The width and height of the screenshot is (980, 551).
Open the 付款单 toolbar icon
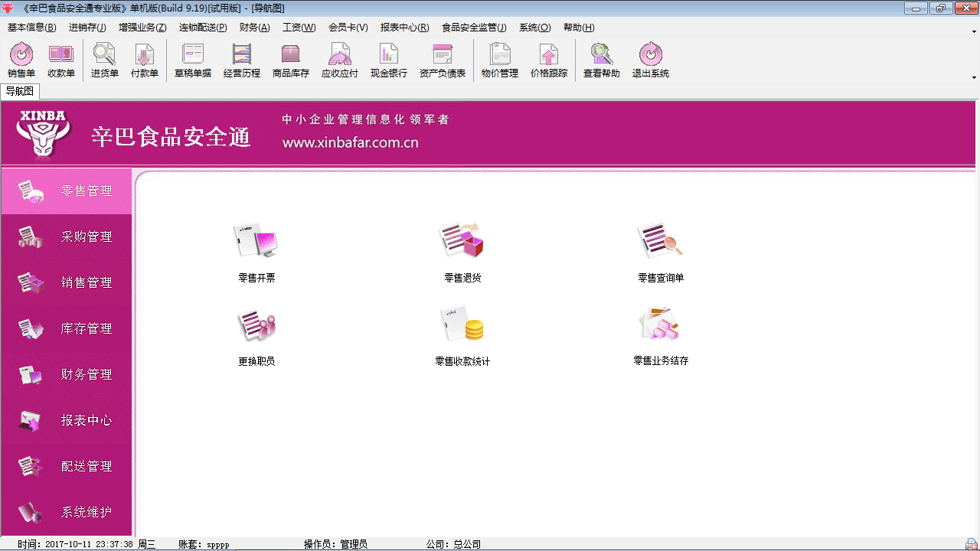tap(145, 60)
